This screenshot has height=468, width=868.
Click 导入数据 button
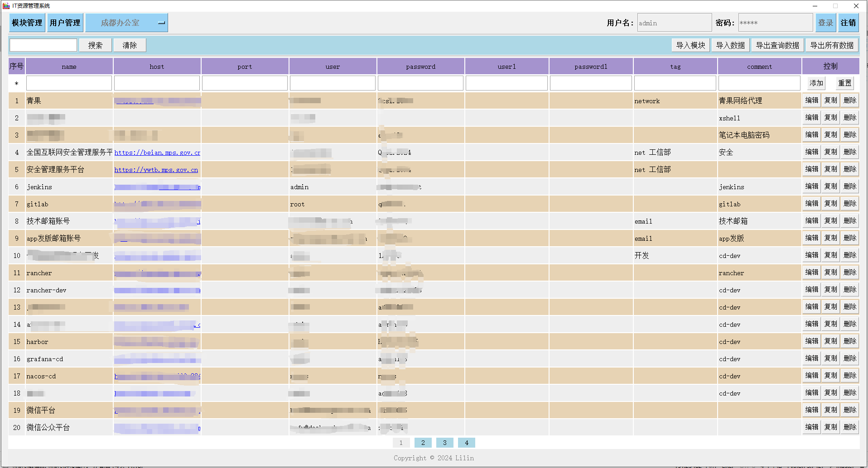[730, 45]
